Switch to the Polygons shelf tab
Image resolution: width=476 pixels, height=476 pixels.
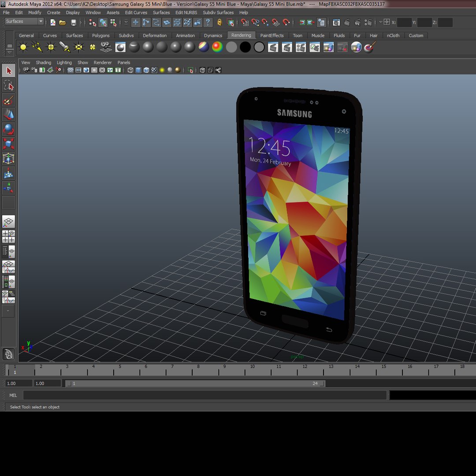pyautogui.click(x=100, y=36)
